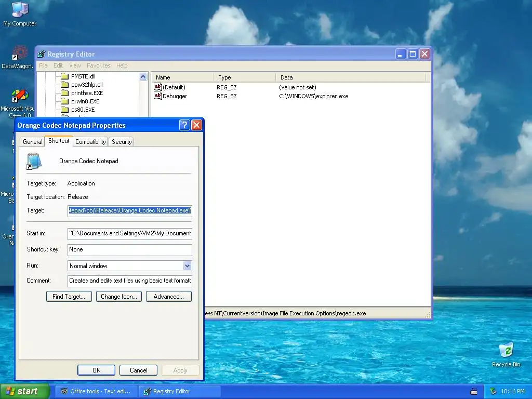The height and width of the screenshot is (399, 532).
Task: Select the C:\WINDOWS\explorer.exe data value
Action: pos(313,96)
